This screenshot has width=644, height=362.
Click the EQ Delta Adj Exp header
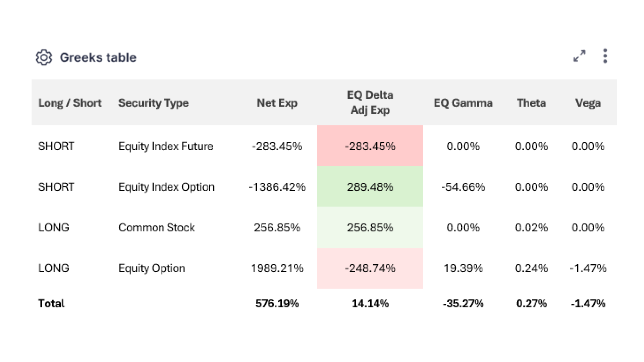370,103
